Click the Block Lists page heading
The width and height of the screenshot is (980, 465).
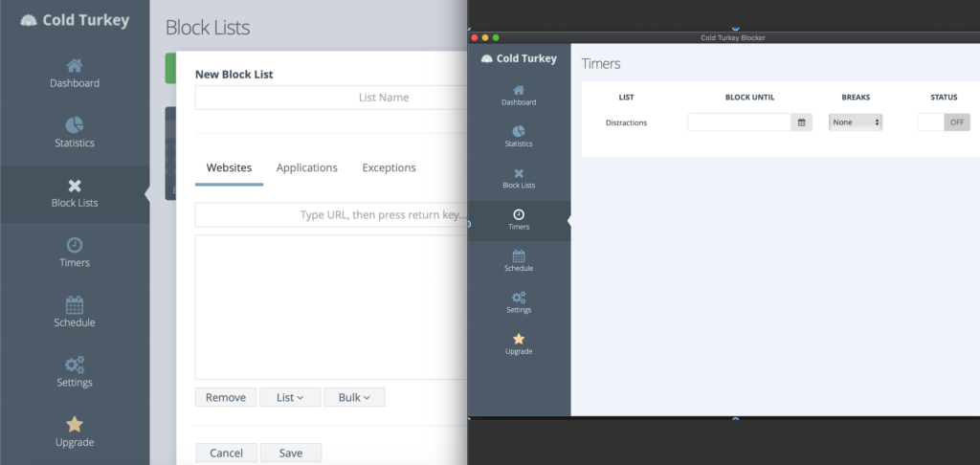(208, 28)
